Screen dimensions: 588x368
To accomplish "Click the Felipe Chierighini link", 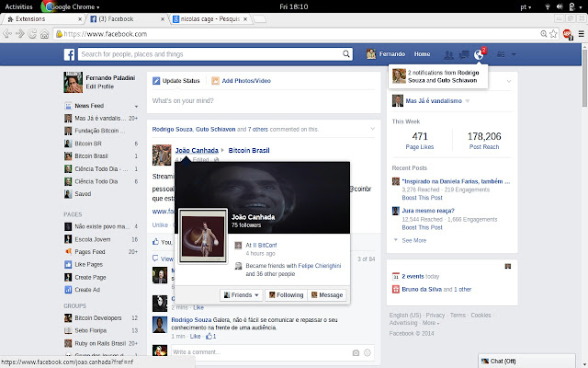I will (320, 266).
